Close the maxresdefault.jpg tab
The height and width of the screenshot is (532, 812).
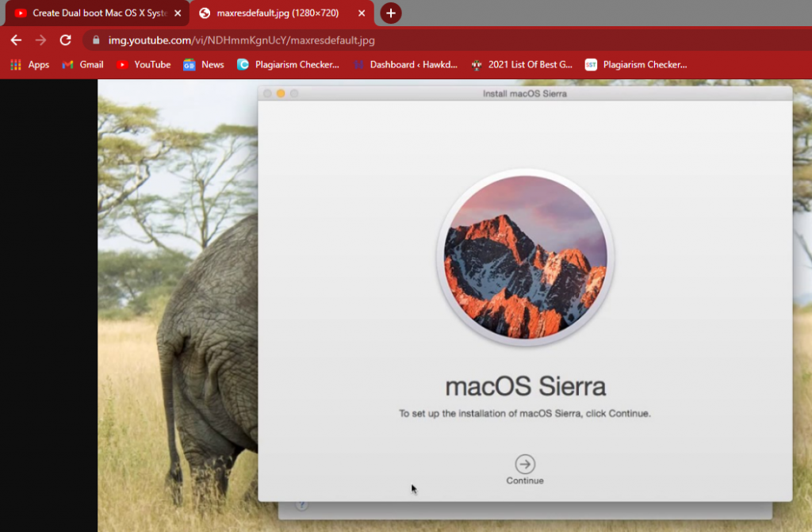point(362,13)
